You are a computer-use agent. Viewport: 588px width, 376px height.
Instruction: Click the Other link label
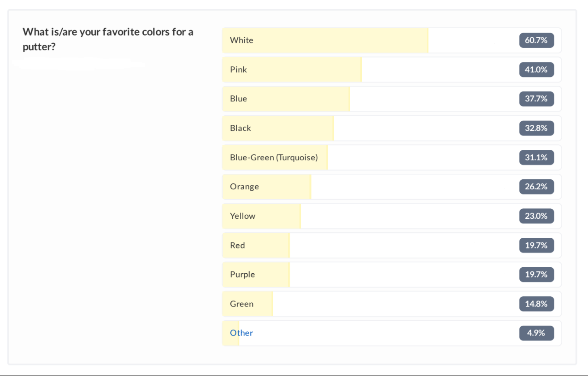pos(241,333)
